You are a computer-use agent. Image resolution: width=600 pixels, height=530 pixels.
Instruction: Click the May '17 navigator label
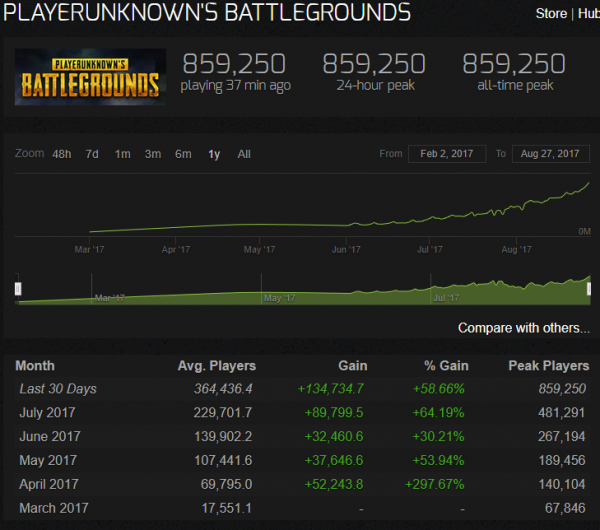point(279,298)
